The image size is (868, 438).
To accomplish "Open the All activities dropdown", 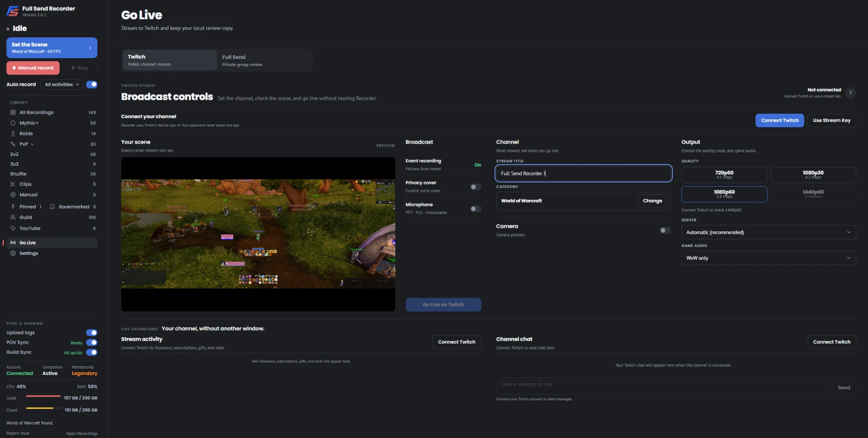I will [62, 85].
